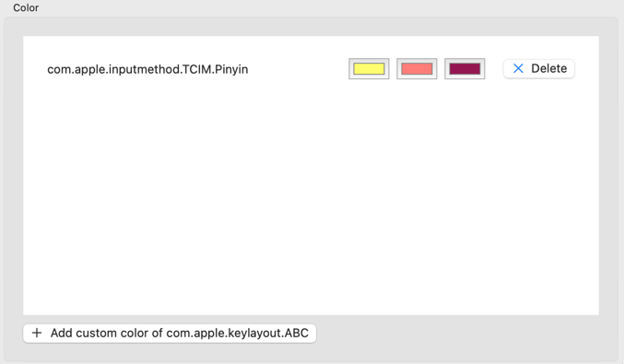The height and width of the screenshot is (364, 624).
Task: Click the com.apple.keylayout.ABC button text
Action: pyautogui.click(x=237, y=333)
